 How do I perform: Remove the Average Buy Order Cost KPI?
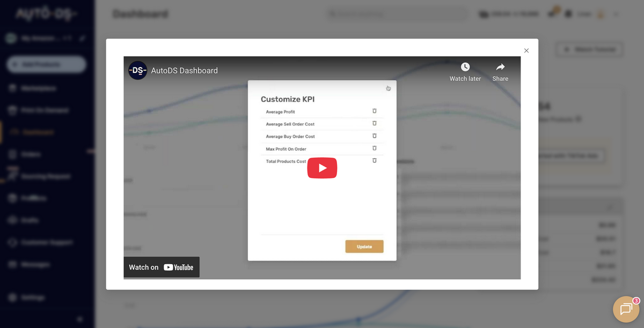pyautogui.click(x=374, y=136)
